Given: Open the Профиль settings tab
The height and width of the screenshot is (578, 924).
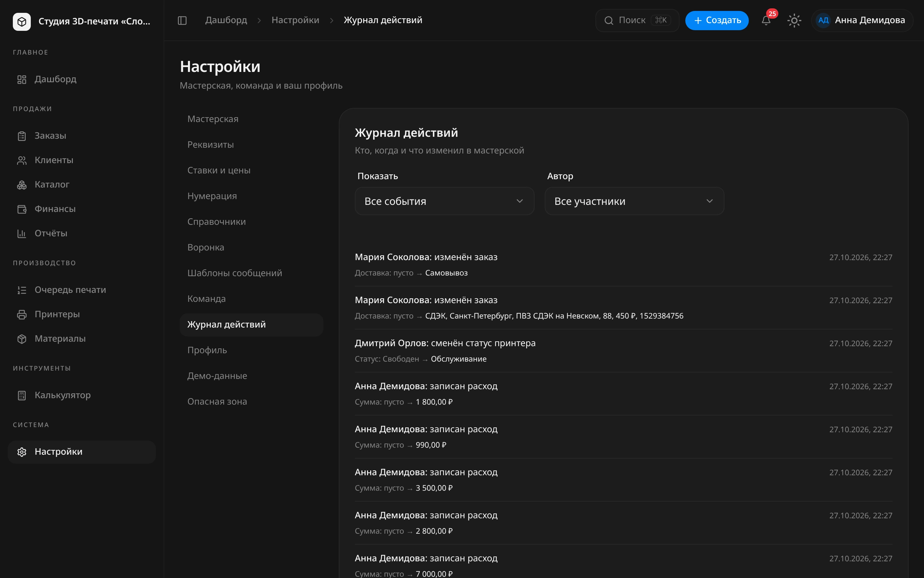Looking at the screenshot, I should [251, 350].
